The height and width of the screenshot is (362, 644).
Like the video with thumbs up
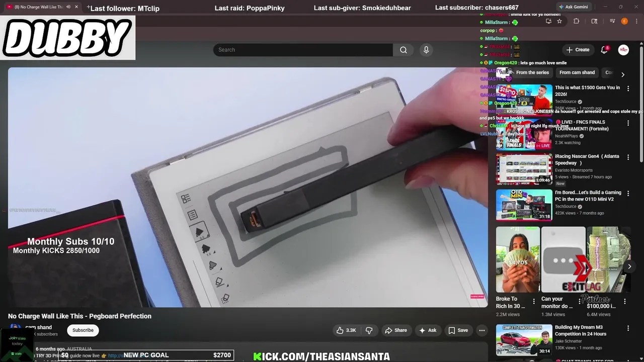coord(346,330)
